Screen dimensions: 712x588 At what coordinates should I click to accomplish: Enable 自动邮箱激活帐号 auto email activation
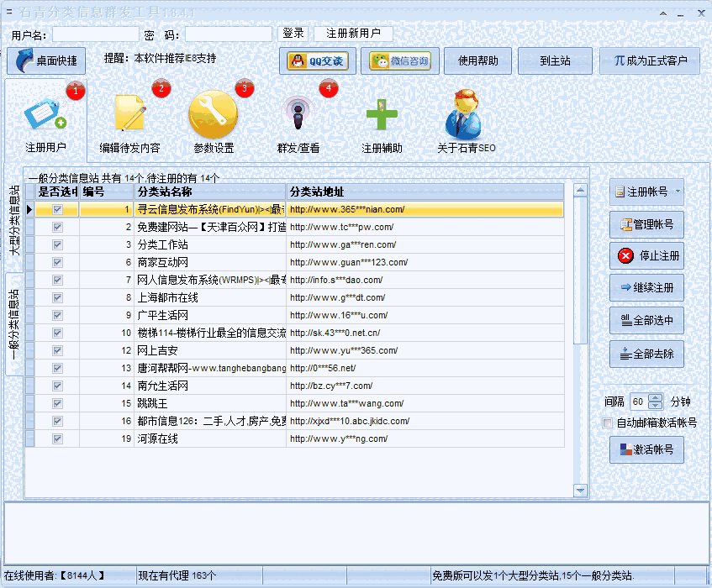tap(607, 423)
